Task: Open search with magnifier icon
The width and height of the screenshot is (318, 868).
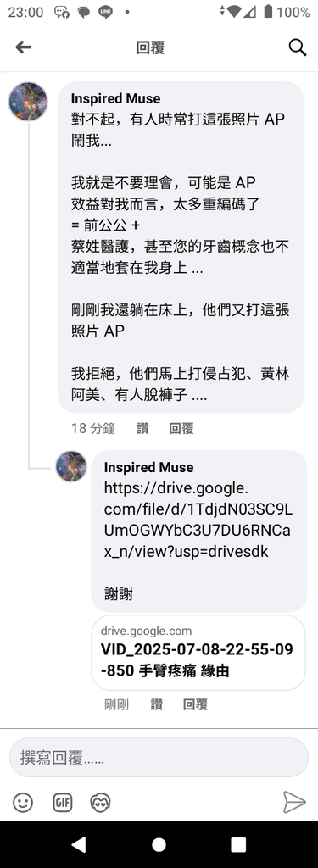Action: (298, 47)
